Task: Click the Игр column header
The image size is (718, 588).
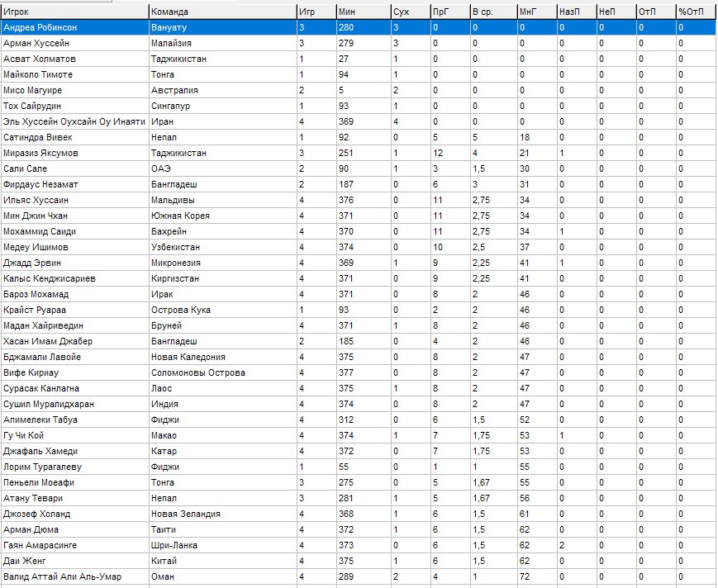Action: pyautogui.click(x=316, y=12)
